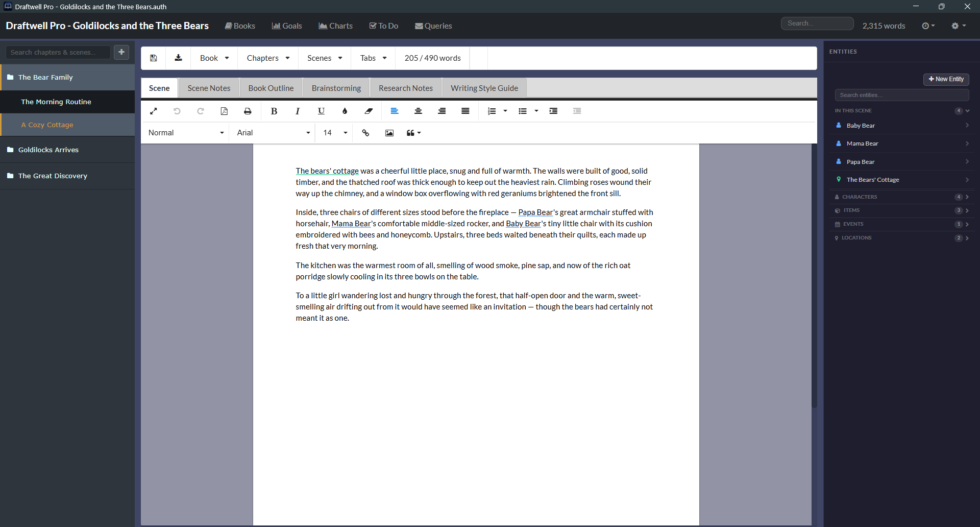
Task: Click the Search entities field
Action: [901, 95]
